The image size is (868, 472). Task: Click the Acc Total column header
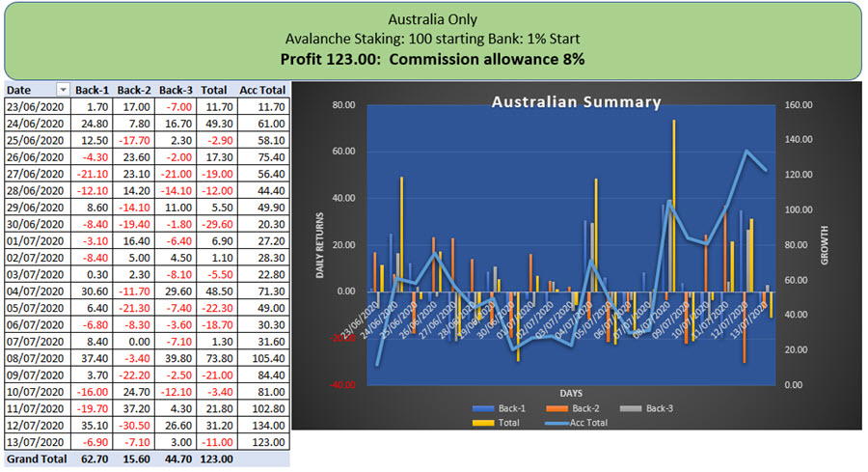tap(261, 90)
